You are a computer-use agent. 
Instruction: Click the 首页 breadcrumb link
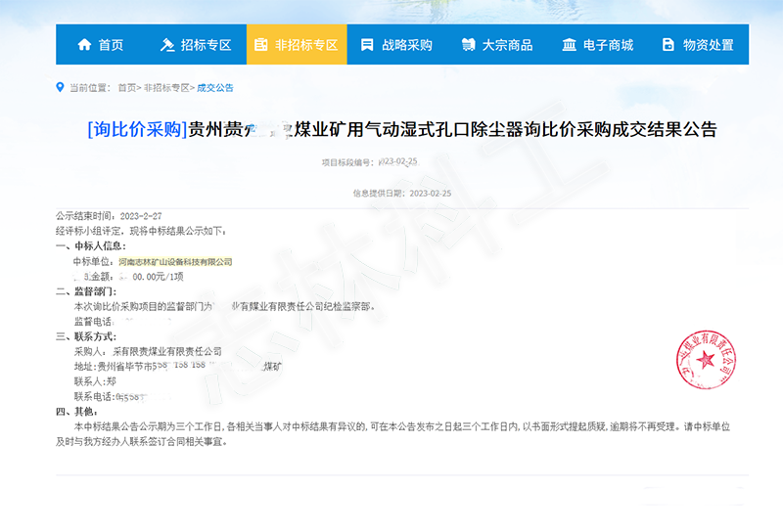coord(126,88)
